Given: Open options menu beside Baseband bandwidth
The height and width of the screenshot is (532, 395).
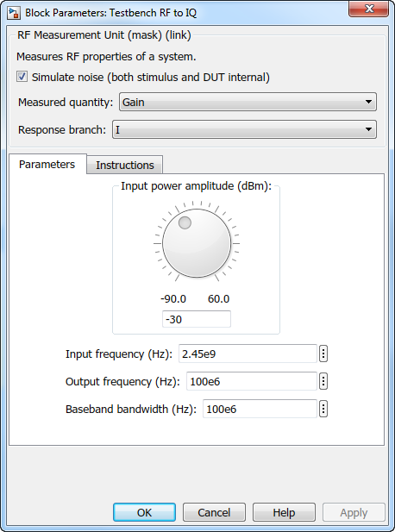Looking at the screenshot, I should click(323, 409).
